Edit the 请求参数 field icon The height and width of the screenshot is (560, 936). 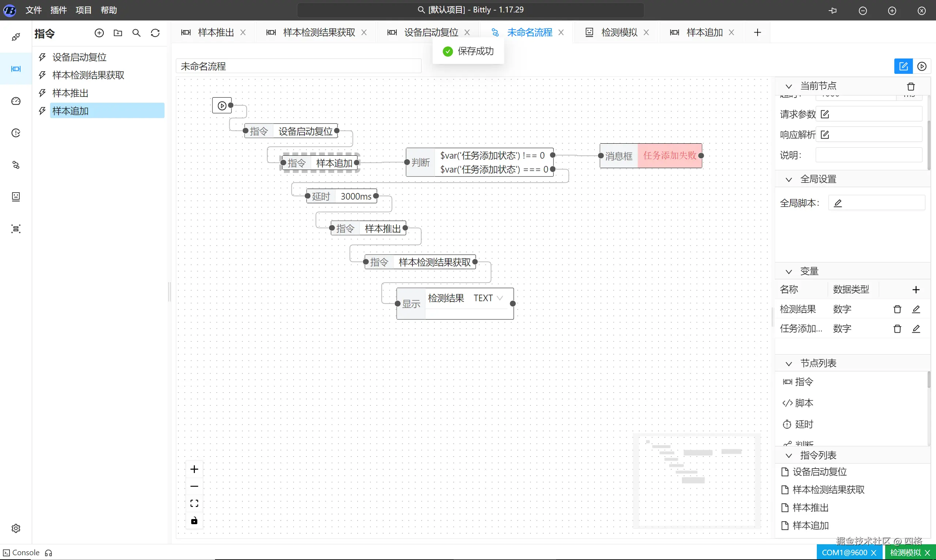(824, 114)
